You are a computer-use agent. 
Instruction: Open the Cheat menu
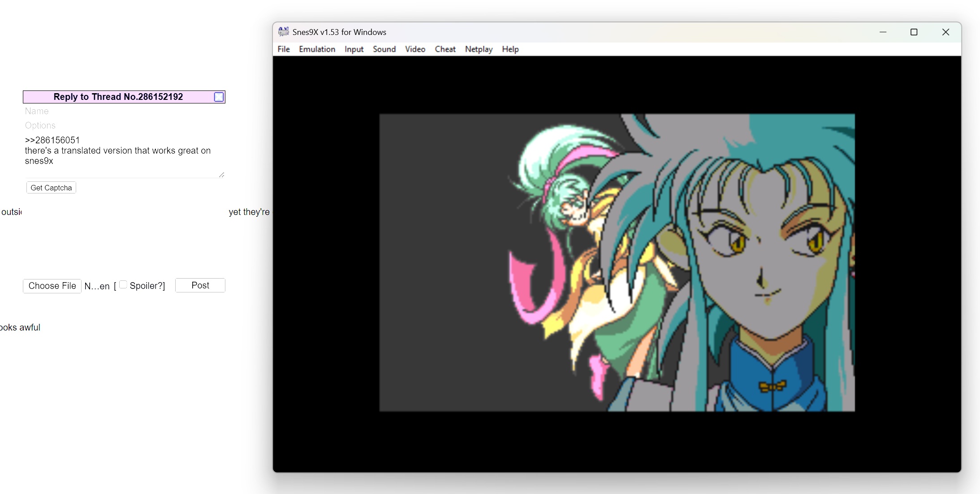445,49
